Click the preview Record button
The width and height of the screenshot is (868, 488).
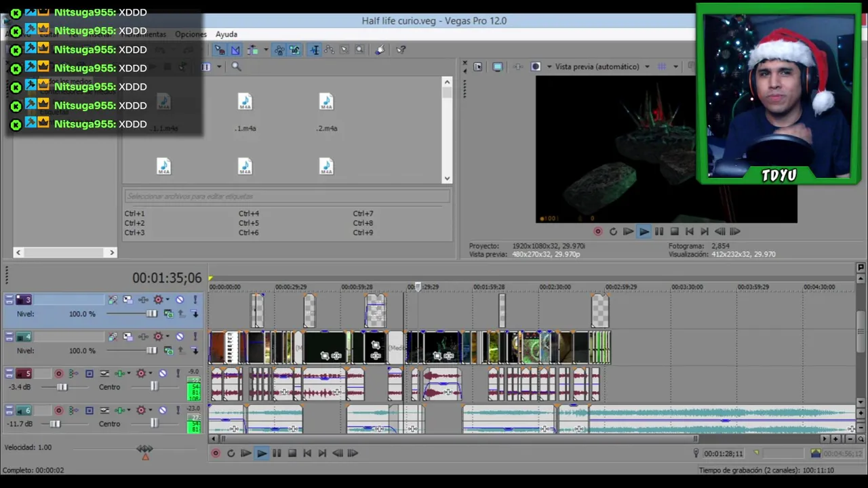coord(597,231)
